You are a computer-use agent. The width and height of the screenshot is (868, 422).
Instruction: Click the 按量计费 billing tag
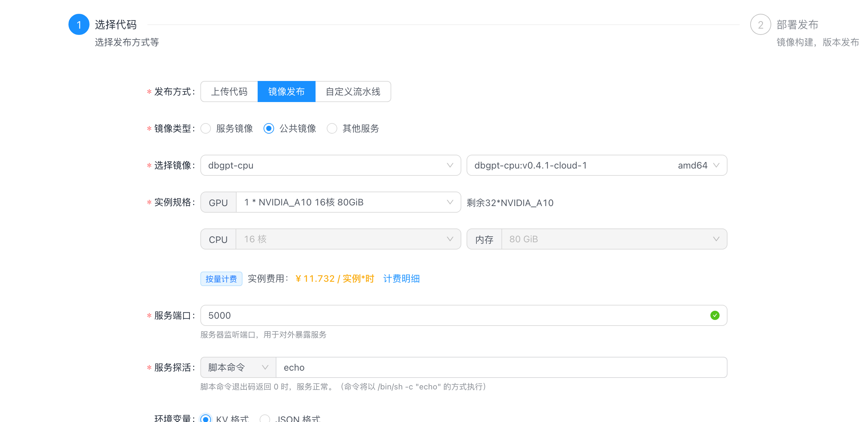[x=221, y=279]
